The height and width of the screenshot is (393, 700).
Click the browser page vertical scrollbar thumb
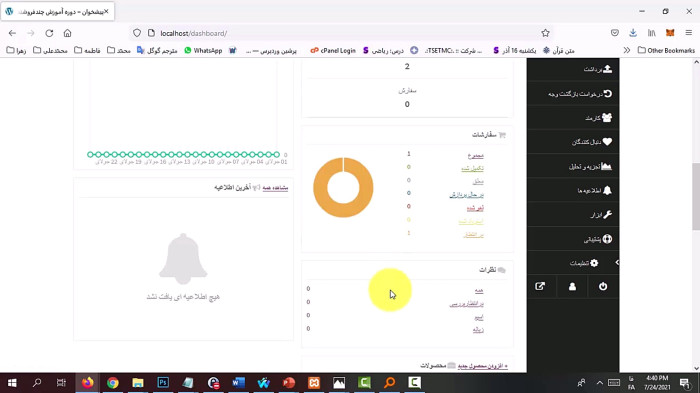tap(696, 196)
